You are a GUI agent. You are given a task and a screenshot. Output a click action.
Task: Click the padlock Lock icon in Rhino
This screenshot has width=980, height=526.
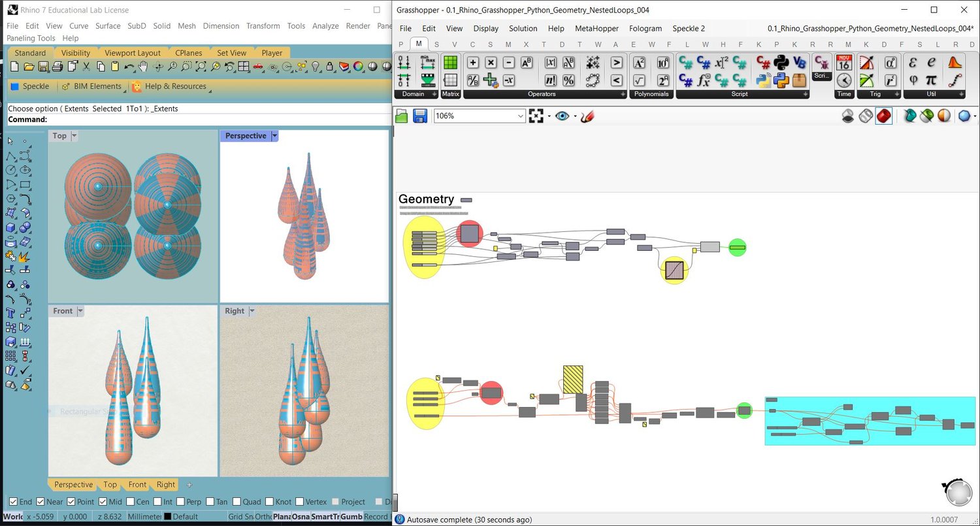click(330, 67)
